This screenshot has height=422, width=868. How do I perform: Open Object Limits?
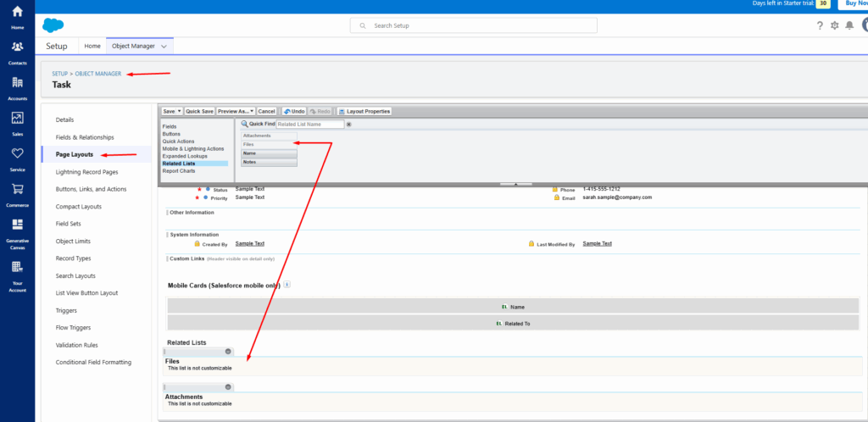[x=73, y=242]
